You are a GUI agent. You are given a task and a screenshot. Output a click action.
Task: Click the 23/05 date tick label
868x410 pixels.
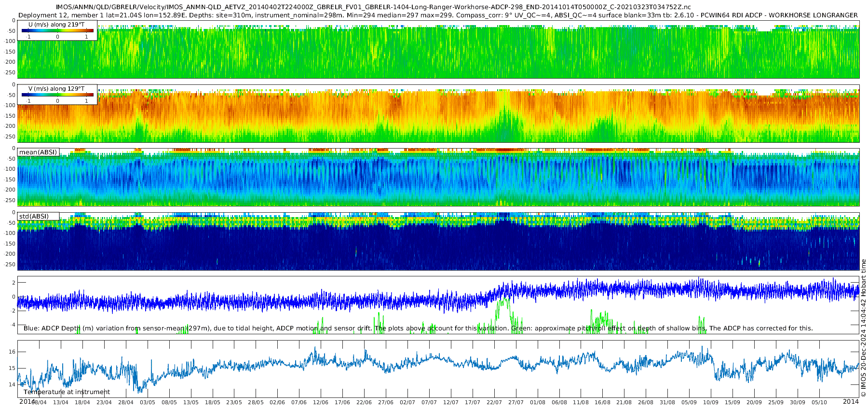click(234, 402)
